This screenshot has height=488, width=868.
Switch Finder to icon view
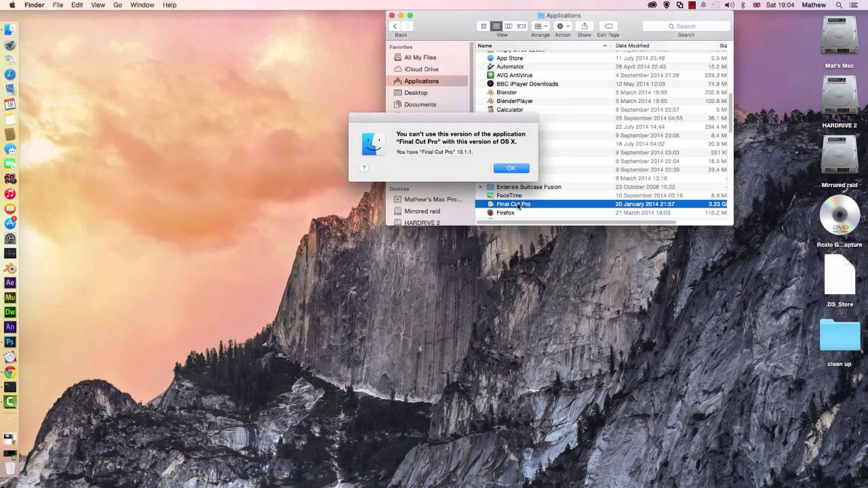pyautogui.click(x=484, y=26)
